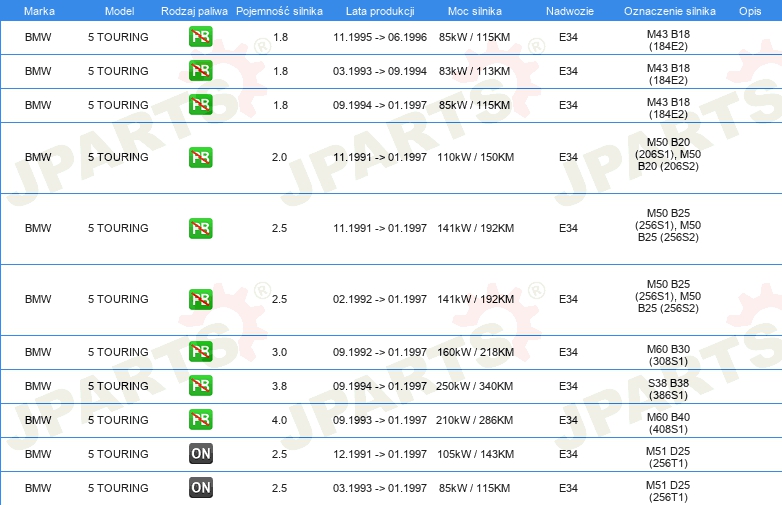Click the Nadwozie column header
Screen dimensions: 782x505
(570, 11)
